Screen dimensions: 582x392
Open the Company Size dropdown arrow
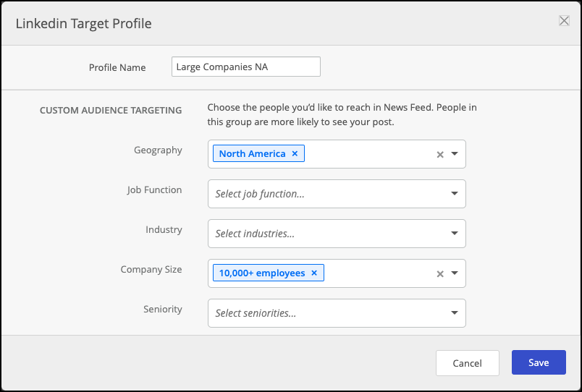(x=455, y=273)
